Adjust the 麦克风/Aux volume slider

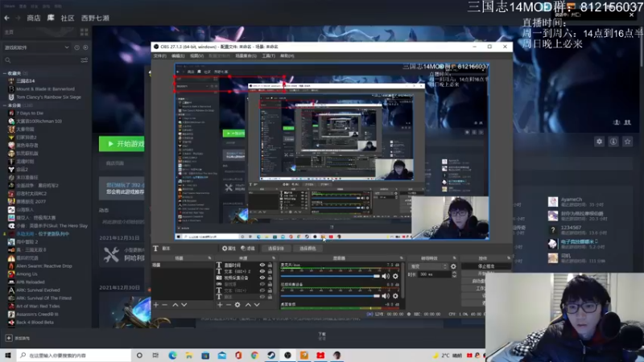point(330,276)
